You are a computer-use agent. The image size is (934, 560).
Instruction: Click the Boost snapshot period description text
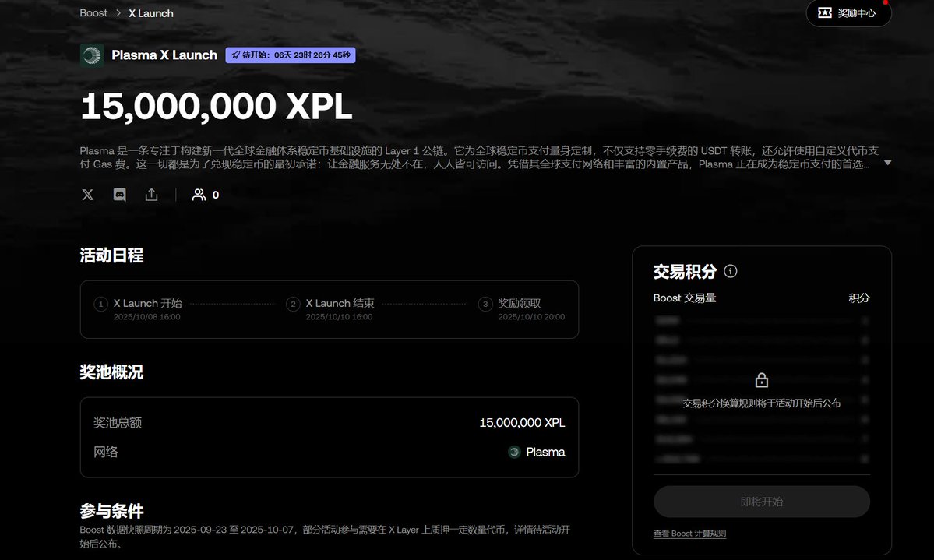click(325, 536)
